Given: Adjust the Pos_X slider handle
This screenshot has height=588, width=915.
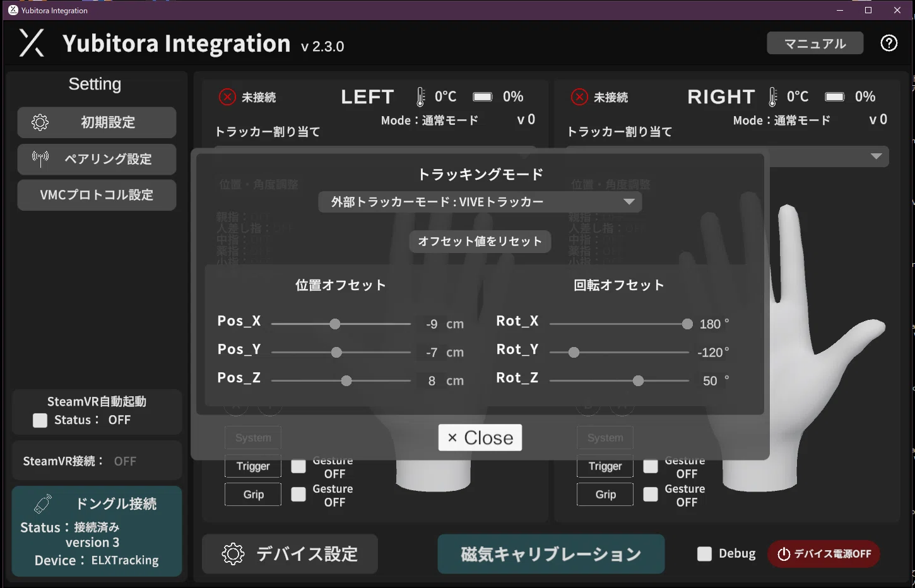Looking at the screenshot, I should 335,324.
